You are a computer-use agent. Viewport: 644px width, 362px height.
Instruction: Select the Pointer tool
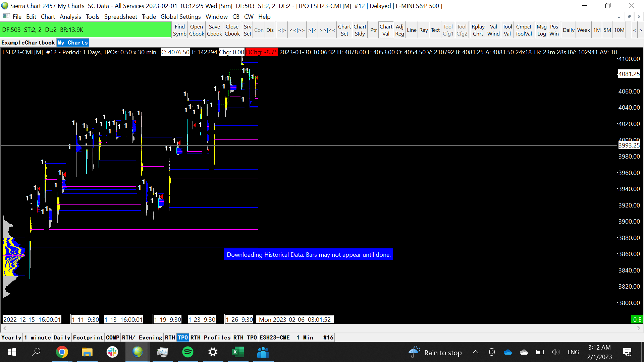[x=373, y=30]
